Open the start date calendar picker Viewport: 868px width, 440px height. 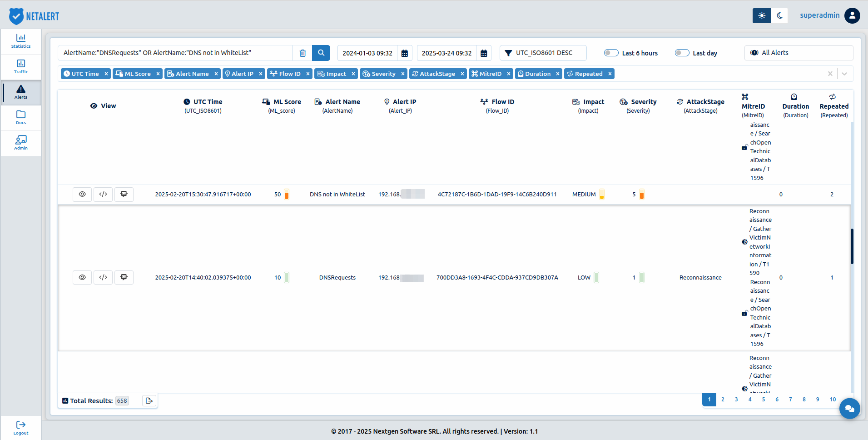[x=404, y=53]
